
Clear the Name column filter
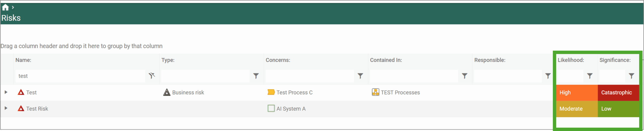pos(152,76)
